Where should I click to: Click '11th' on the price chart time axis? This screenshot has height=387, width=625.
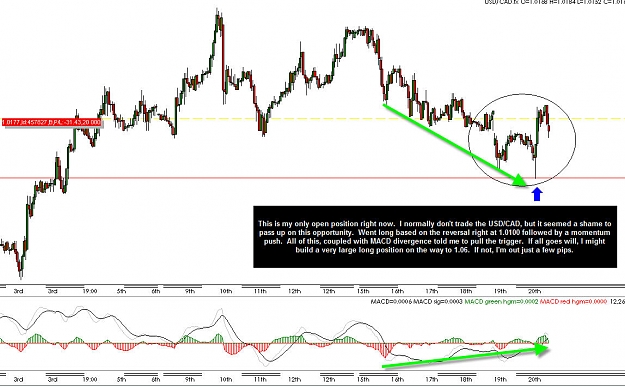(260, 291)
